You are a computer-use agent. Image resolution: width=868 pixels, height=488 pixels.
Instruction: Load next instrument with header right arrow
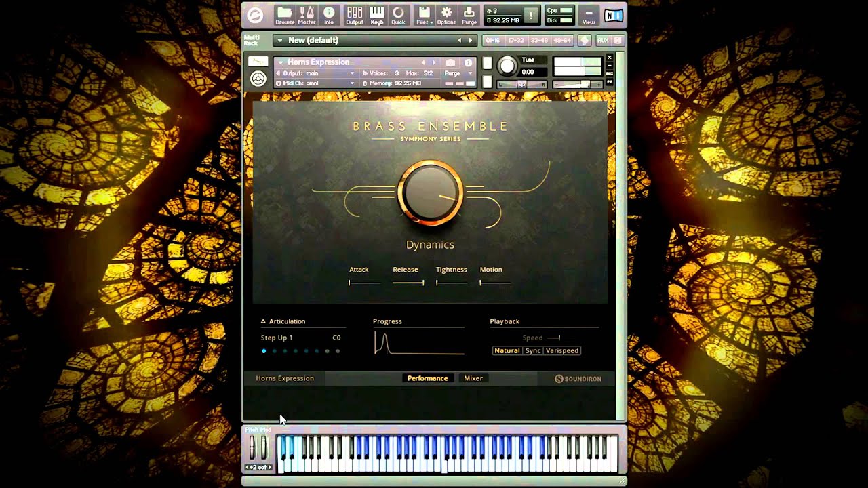pos(434,62)
